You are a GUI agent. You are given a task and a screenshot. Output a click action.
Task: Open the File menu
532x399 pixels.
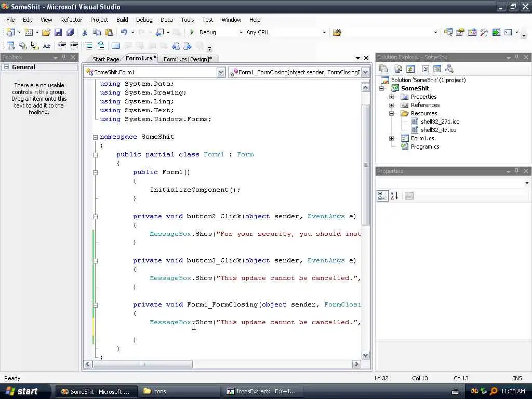coord(10,20)
